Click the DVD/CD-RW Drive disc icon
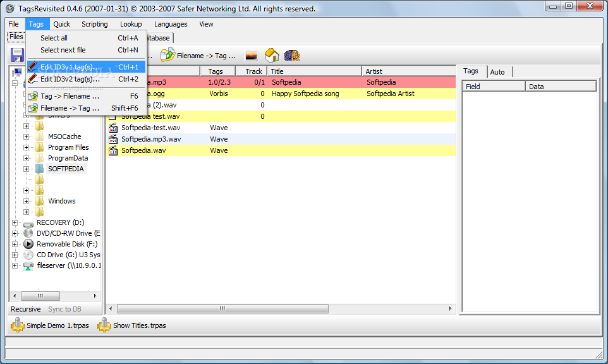This screenshot has height=364, width=608. 28,233
